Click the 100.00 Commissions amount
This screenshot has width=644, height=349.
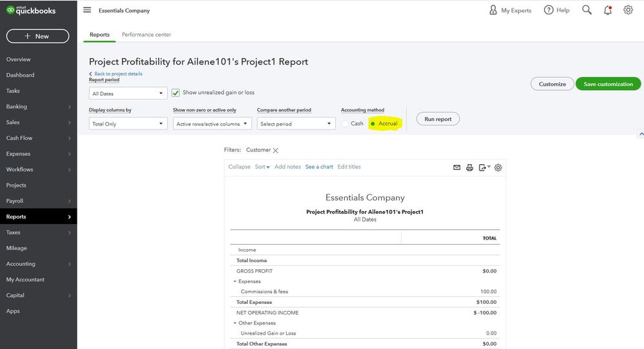[489, 292]
